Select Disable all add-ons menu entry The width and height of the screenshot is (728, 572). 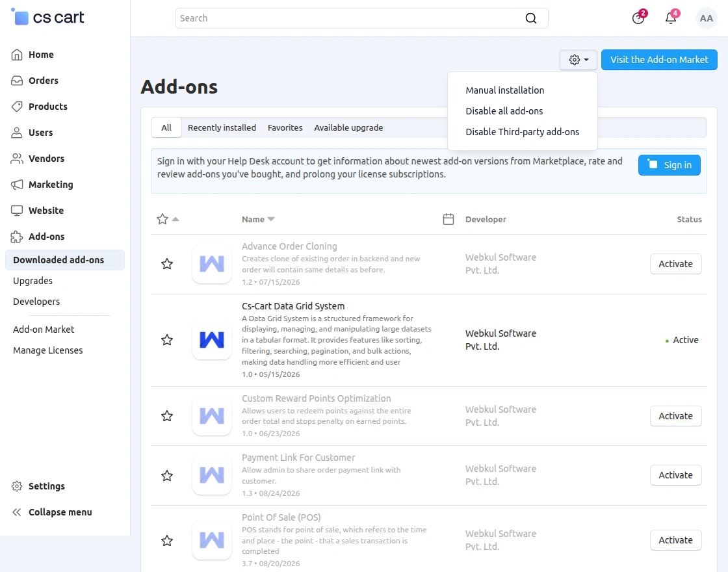click(x=504, y=111)
